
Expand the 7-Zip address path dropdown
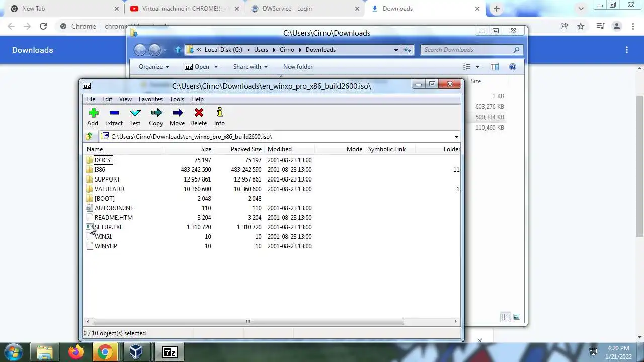[x=456, y=137]
